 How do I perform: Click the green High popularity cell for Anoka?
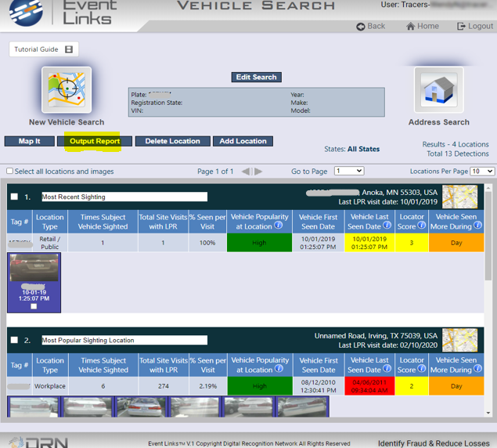click(x=259, y=243)
